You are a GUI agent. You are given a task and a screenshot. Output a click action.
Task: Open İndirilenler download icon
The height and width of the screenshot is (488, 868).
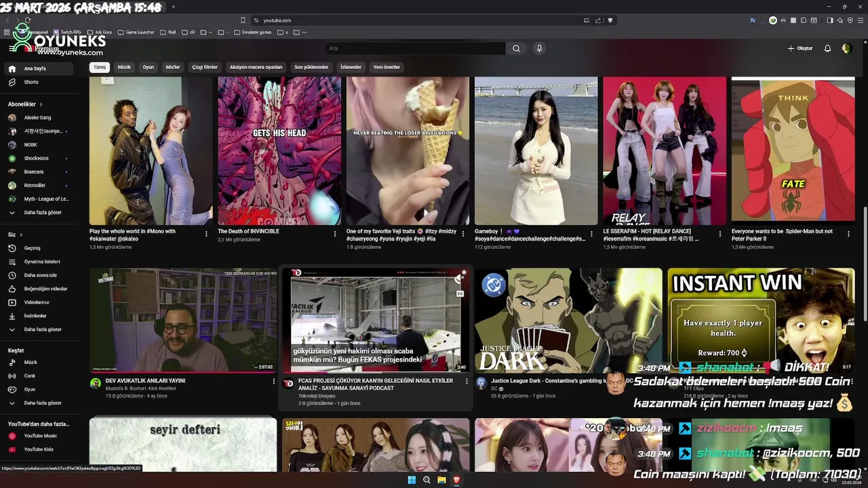pyautogui.click(x=12, y=316)
